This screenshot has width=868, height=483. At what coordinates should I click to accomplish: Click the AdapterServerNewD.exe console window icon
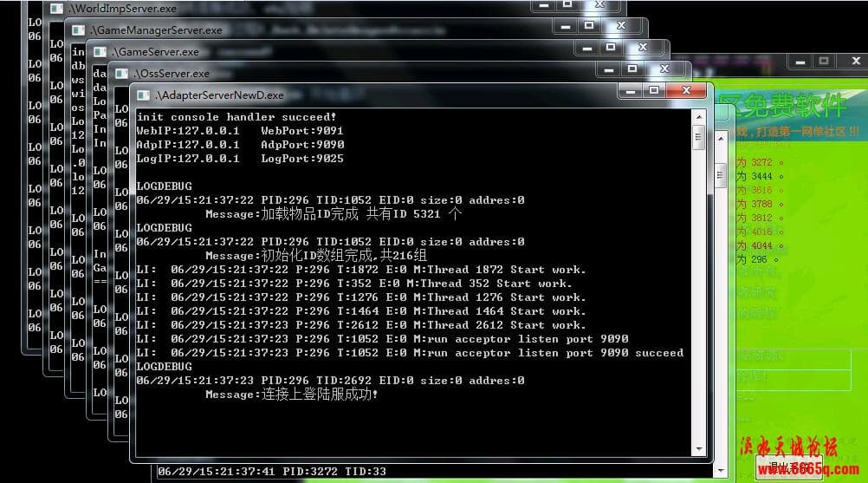click(143, 95)
